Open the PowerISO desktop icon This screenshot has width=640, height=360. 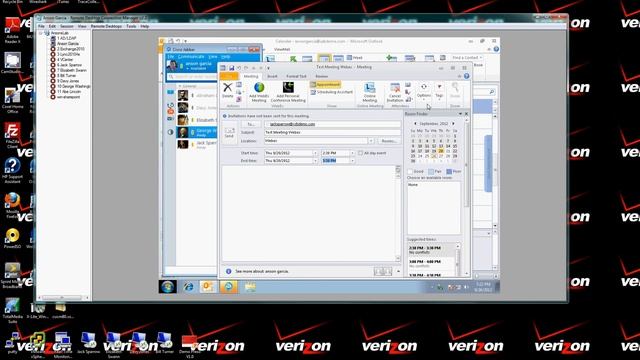coord(12,238)
